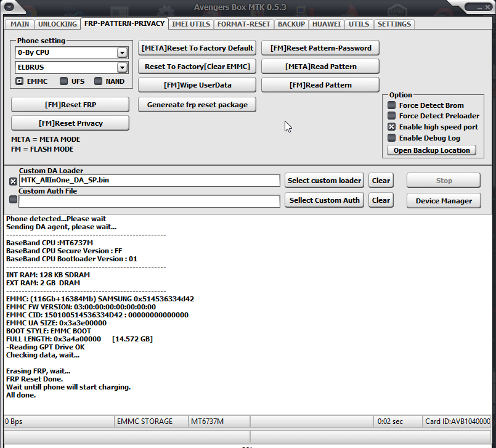The height and width of the screenshot is (448, 496).
Task: Click the Custom Auth File field
Action: 149,202
